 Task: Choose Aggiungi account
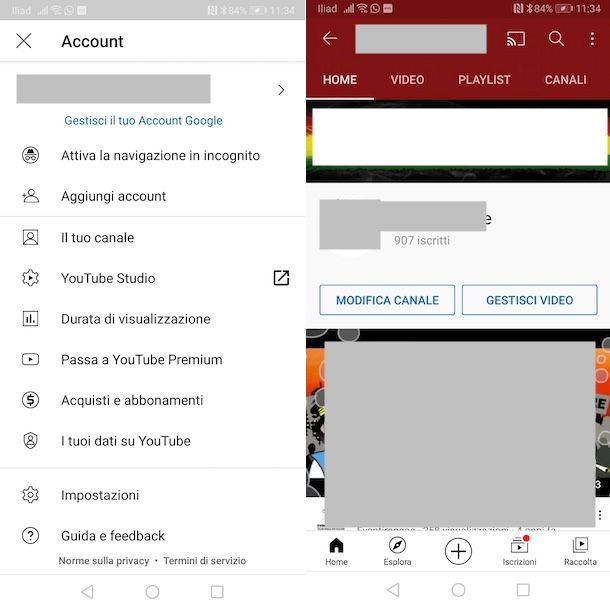[113, 196]
